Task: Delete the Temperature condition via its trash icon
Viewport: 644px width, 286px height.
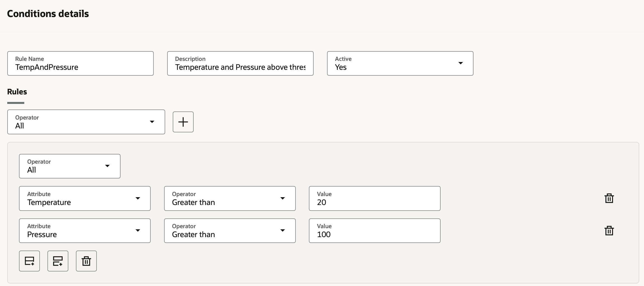Action: 609,198
